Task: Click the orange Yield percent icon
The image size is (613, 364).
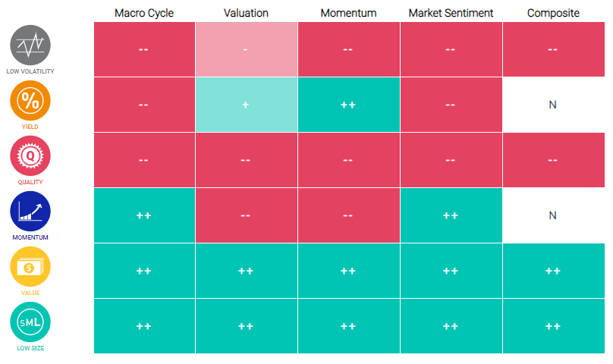Action: (x=30, y=100)
